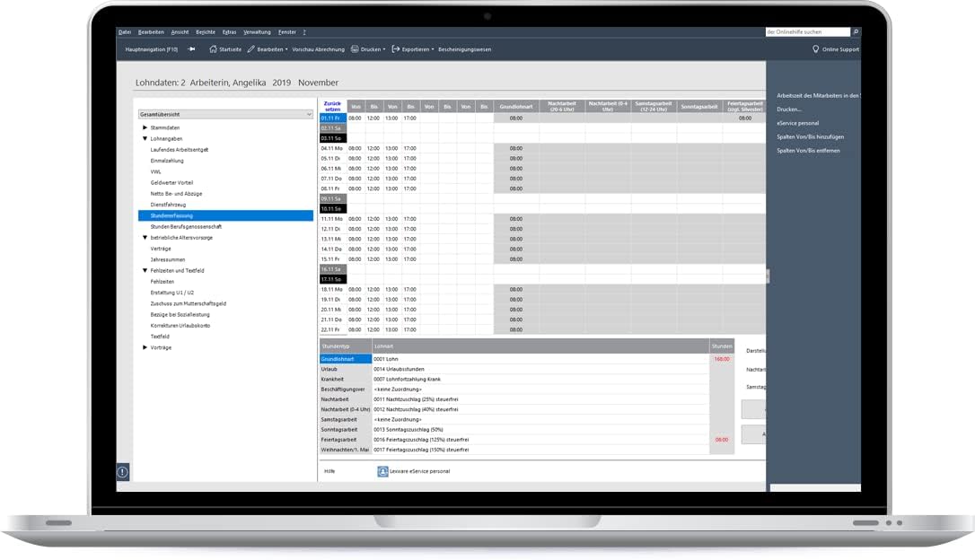
Task: Select Geldwerter Vorteil in tree
Action: click(171, 183)
